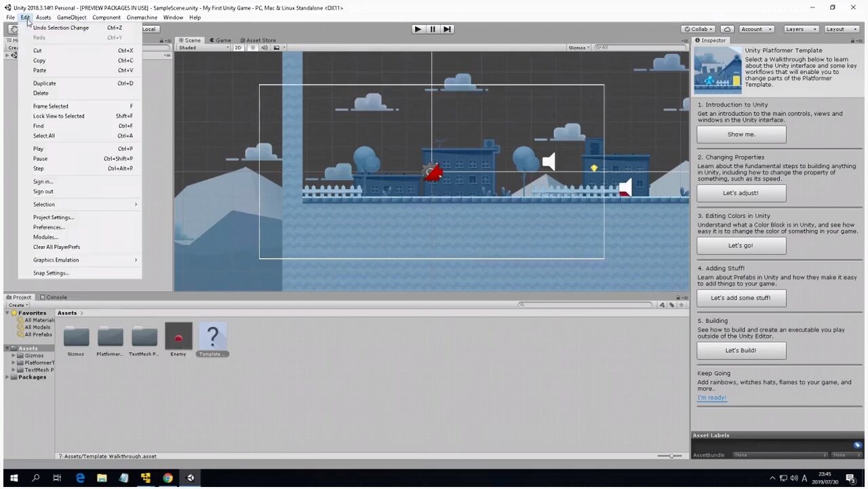This screenshot has width=868, height=489.
Task: Open the Shaded draw mode dropdown
Action: pyautogui.click(x=203, y=47)
